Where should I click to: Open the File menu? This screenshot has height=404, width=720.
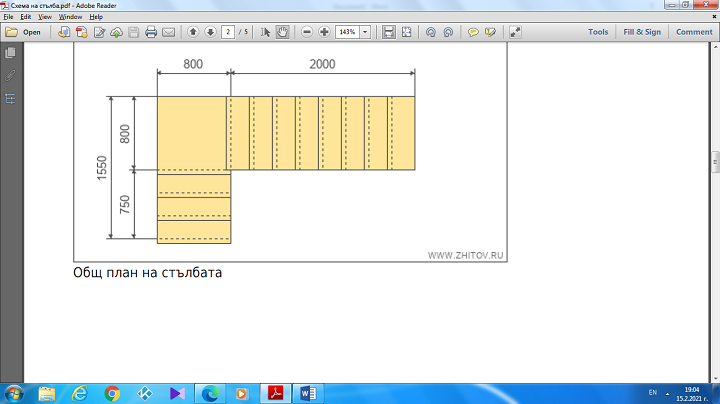point(8,17)
